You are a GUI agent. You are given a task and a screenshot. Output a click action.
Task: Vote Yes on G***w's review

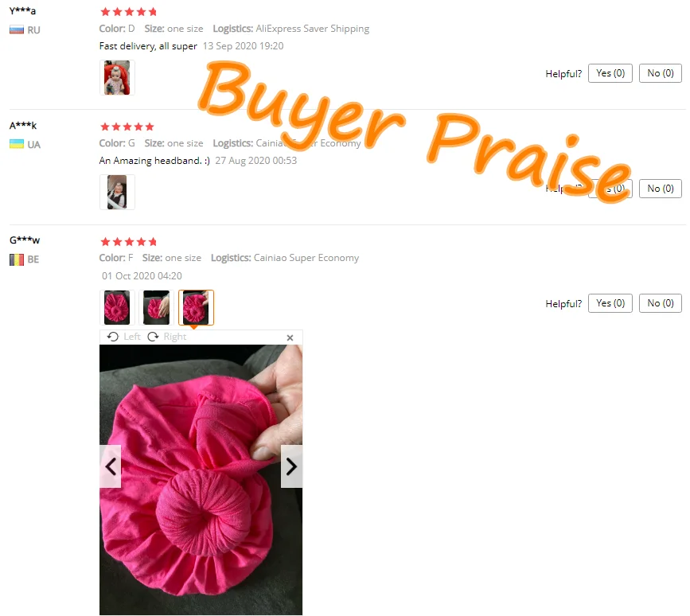tap(610, 303)
